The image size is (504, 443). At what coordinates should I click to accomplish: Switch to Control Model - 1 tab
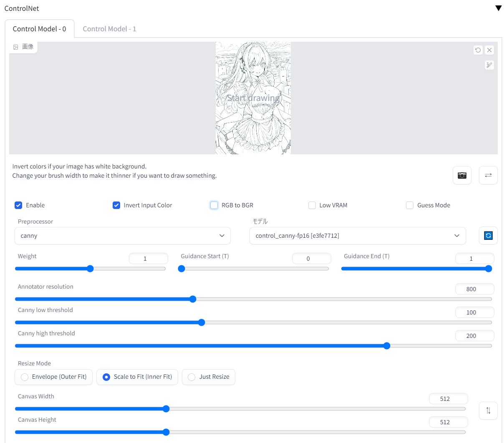(109, 29)
